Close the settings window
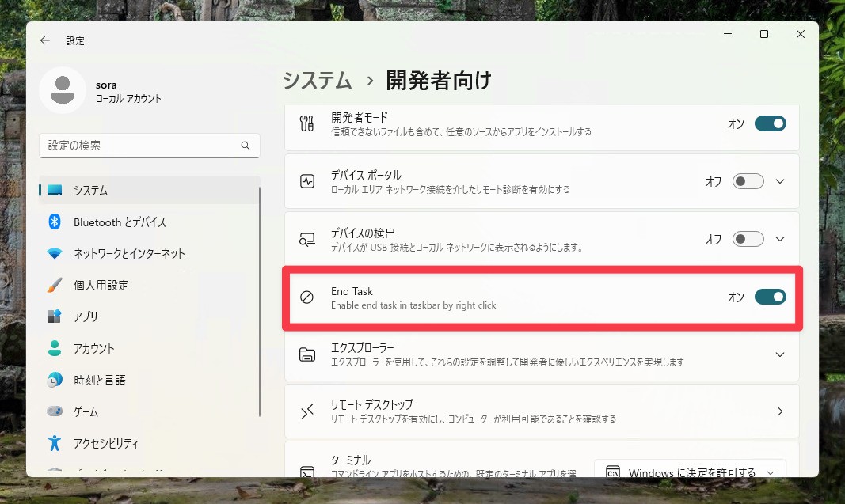This screenshot has width=845, height=504. pyautogui.click(x=801, y=34)
